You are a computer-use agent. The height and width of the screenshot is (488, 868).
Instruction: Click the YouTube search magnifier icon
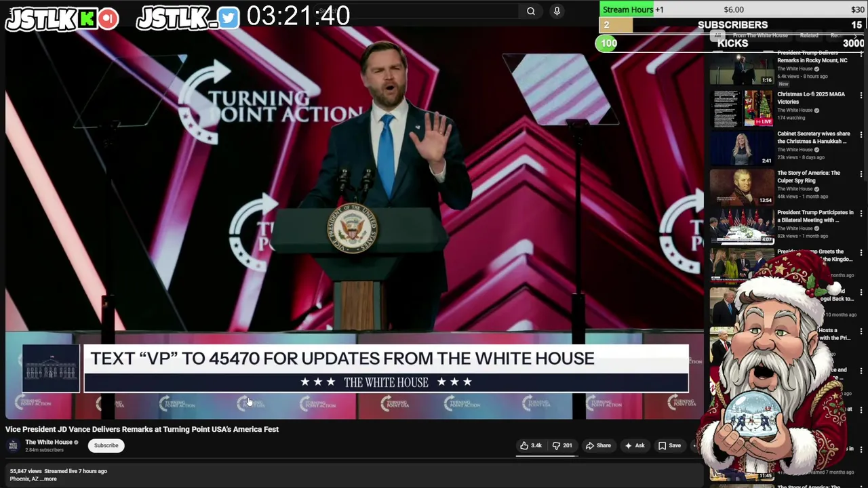[531, 11]
